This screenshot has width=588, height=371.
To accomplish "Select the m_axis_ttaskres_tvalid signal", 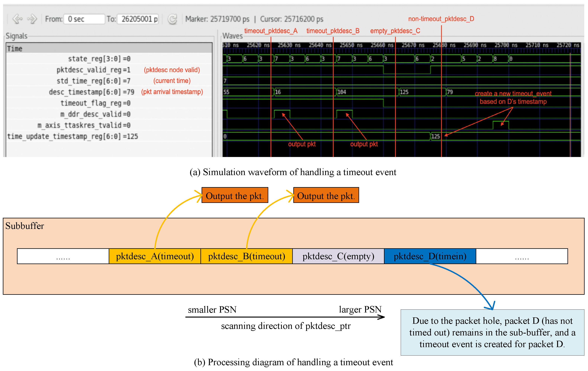I will coord(84,125).
